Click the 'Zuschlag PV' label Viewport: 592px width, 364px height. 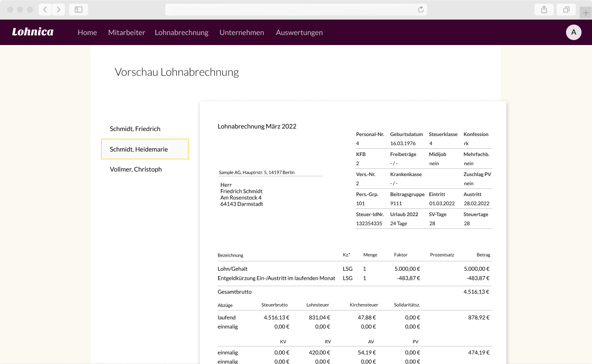click(x=477, y=174)
